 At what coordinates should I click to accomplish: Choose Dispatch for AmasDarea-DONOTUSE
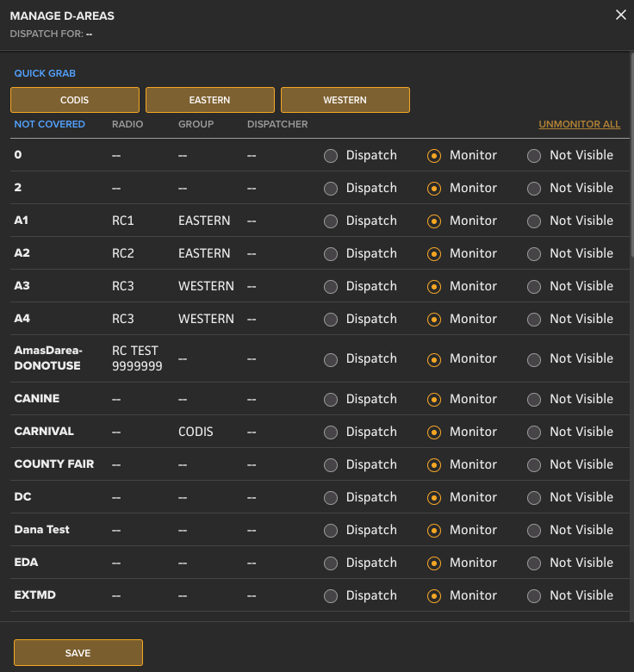coord(331,358)
